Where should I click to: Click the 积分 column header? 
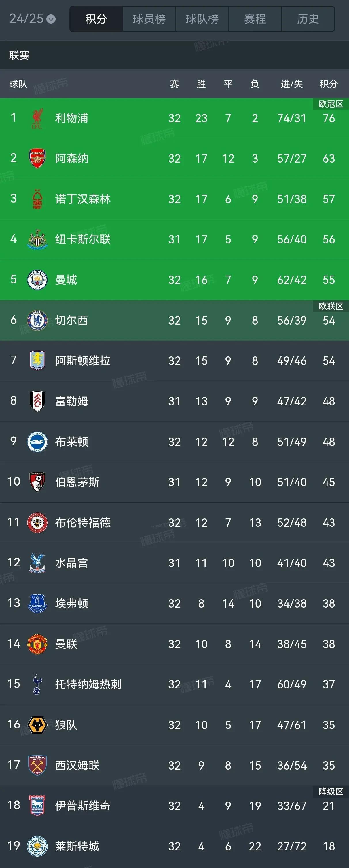point(329,84)
